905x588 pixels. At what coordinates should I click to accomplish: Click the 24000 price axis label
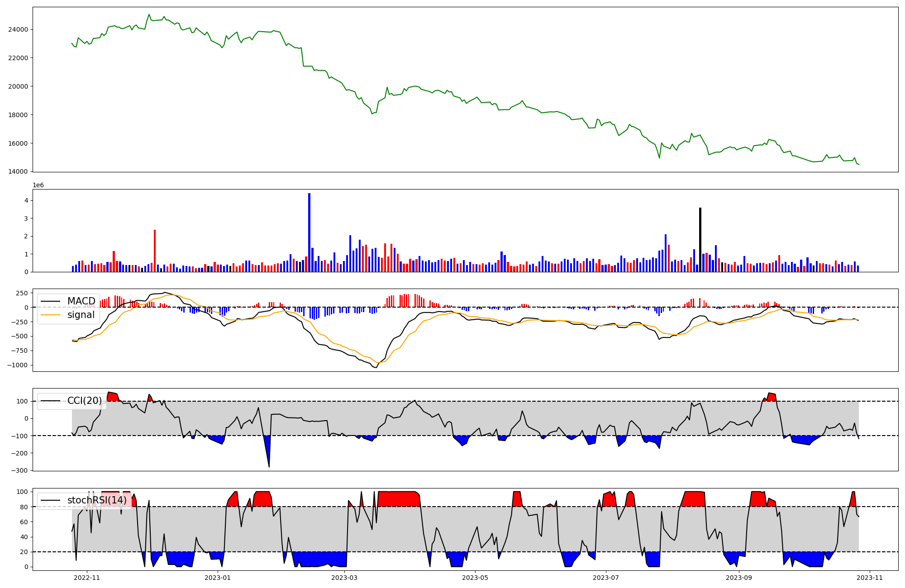tap(18, 29)
